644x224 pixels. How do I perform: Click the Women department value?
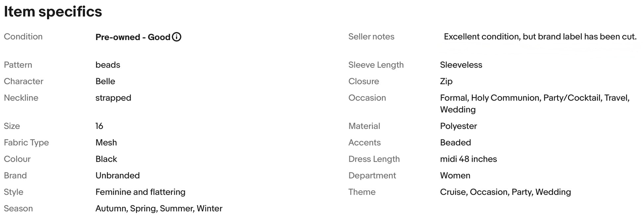click(455, 176)
